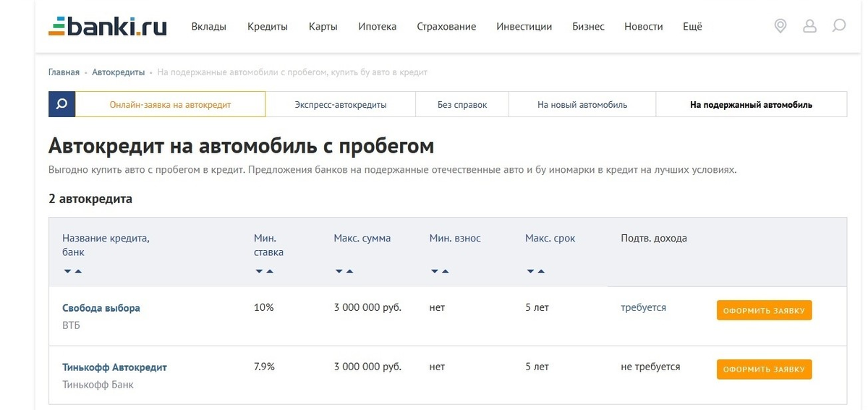Open the Новости menu
This screenshot has height=410, width=868.
(644, 27)
